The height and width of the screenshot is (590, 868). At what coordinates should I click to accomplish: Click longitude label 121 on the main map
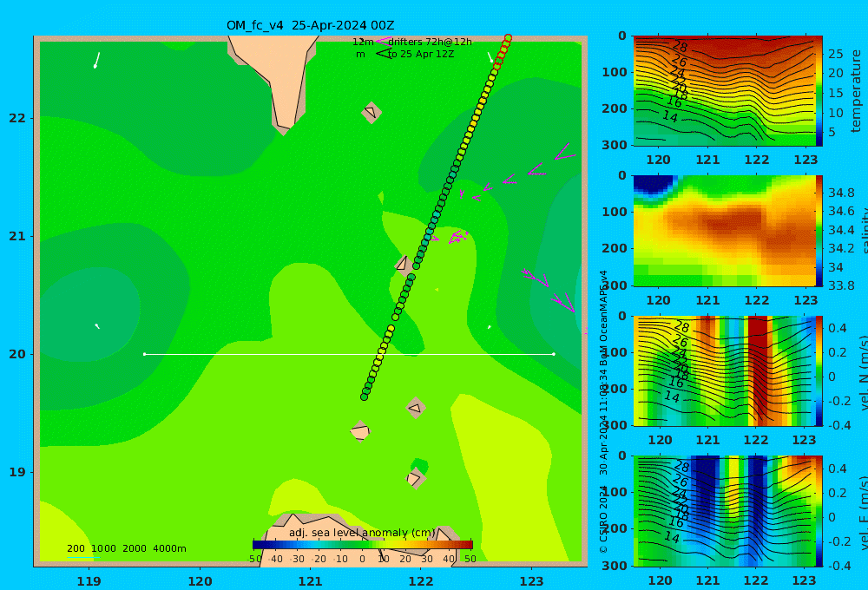coord(310,581)
